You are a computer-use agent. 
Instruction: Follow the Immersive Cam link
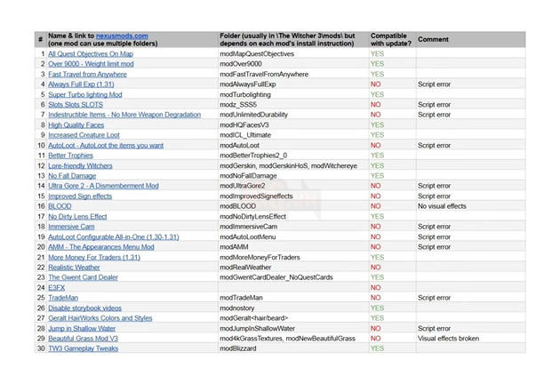[x=69, y=227]
